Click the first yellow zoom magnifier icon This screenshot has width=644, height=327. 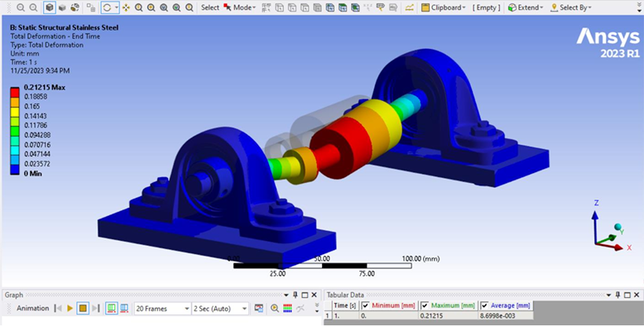click(x=139, y=7)
